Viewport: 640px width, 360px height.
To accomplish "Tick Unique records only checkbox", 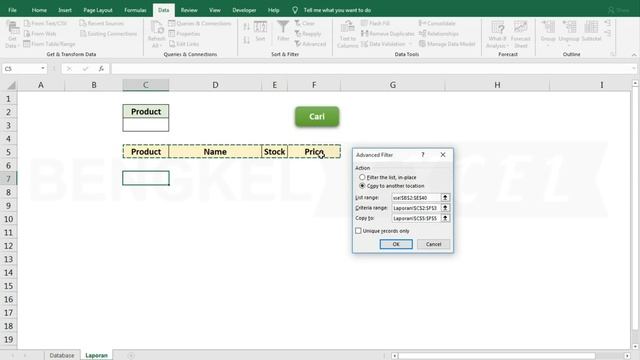I will [x=358, y=231].
